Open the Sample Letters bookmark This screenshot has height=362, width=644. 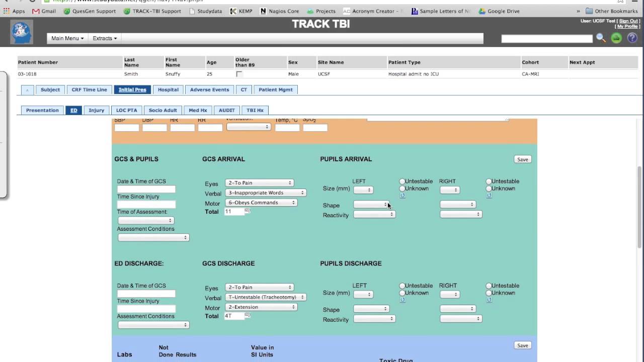[x=441, y=11]
